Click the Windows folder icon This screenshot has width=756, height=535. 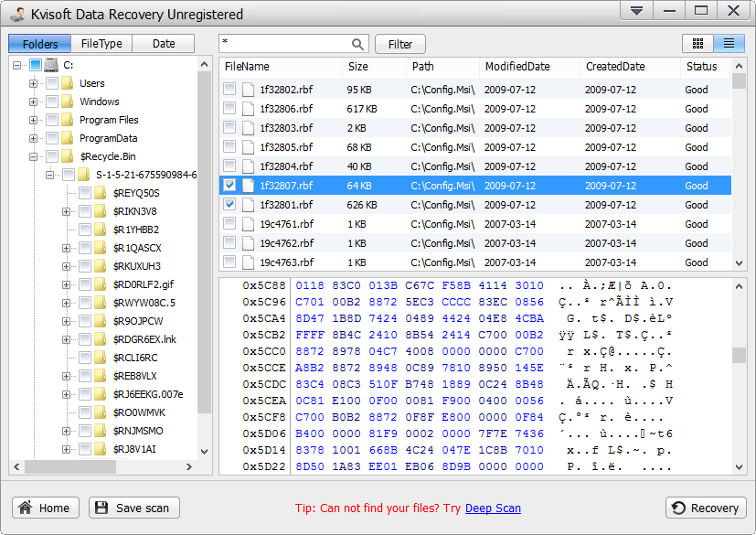point(67,102)
